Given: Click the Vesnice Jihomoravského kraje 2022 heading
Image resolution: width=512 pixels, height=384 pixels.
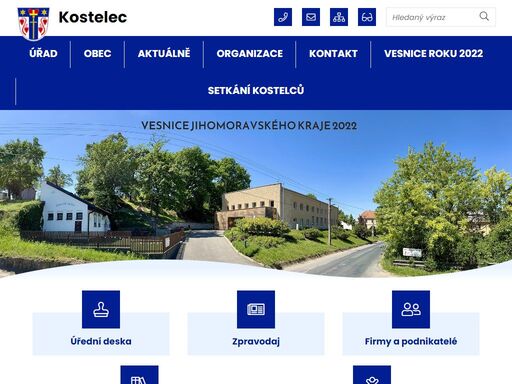Looking at the screenshot, I should pos(249,126).
